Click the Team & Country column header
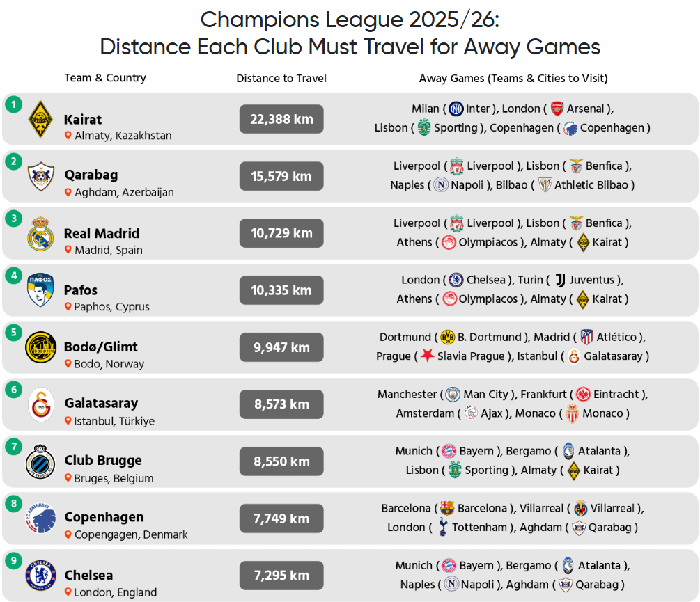700x602 pixels. pyautogui.click(x=105, y=78)
